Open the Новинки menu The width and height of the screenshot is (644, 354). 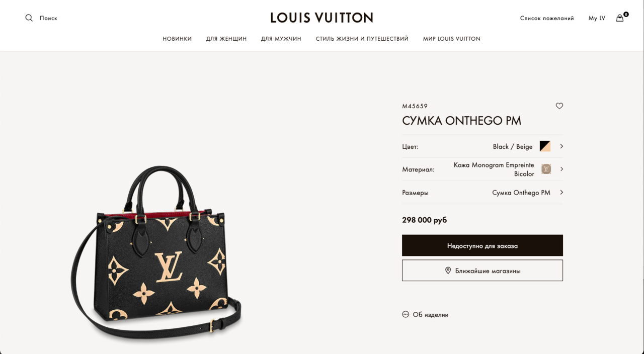[x=177, y=39]
